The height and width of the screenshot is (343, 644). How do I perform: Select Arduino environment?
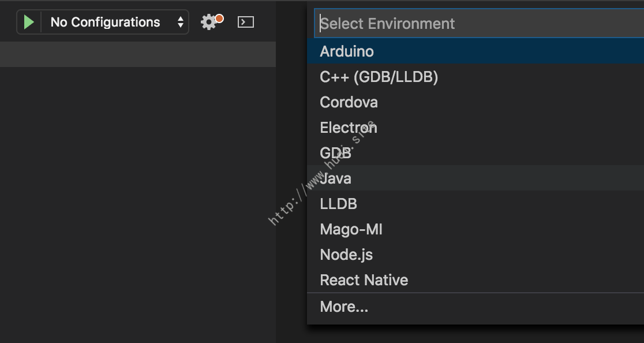point(475,51)
